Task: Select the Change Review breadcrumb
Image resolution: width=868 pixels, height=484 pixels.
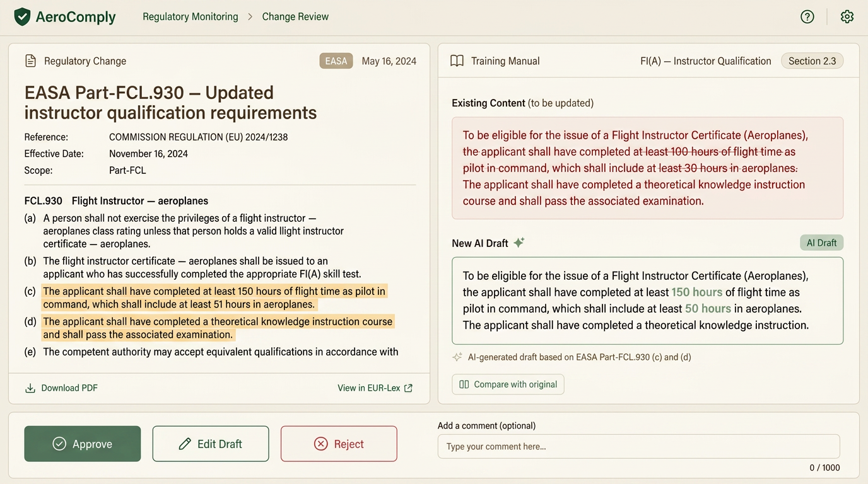Action: pos(295,17)
